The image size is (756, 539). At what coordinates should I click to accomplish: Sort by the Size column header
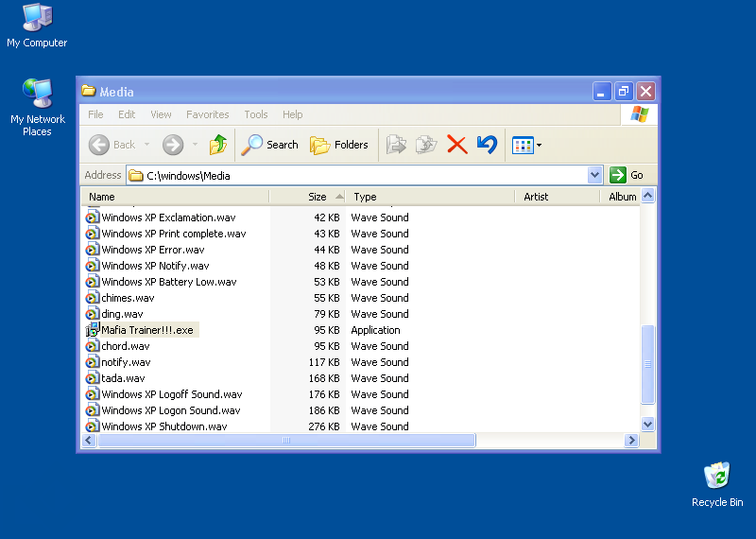[x=307, y=197]
